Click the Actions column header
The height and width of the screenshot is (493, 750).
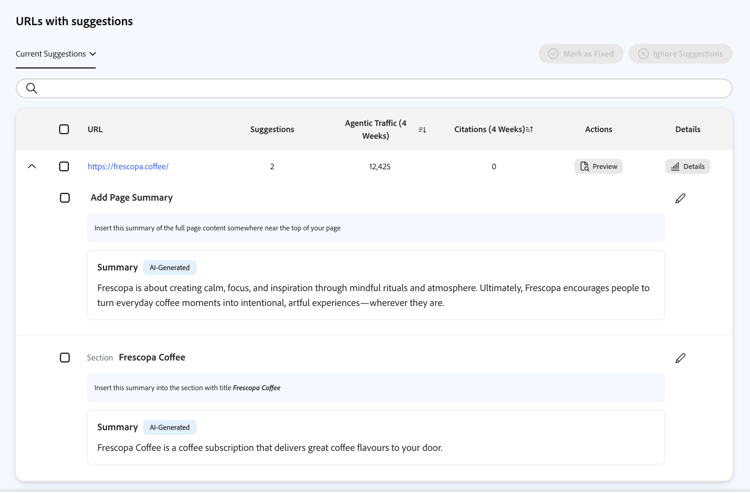pyautogui.click(x=598, y=129)
